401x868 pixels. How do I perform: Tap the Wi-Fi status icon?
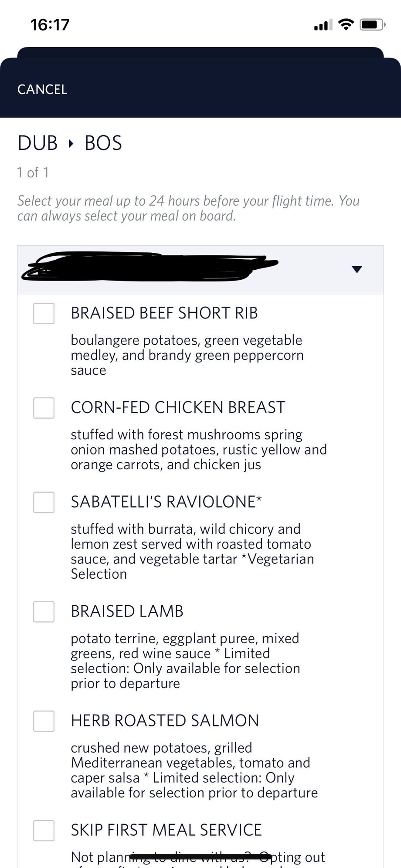(346, 25)
